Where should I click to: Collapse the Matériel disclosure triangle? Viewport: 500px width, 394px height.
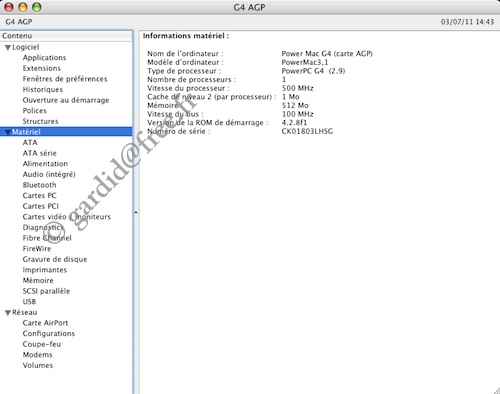coord(8,132)
